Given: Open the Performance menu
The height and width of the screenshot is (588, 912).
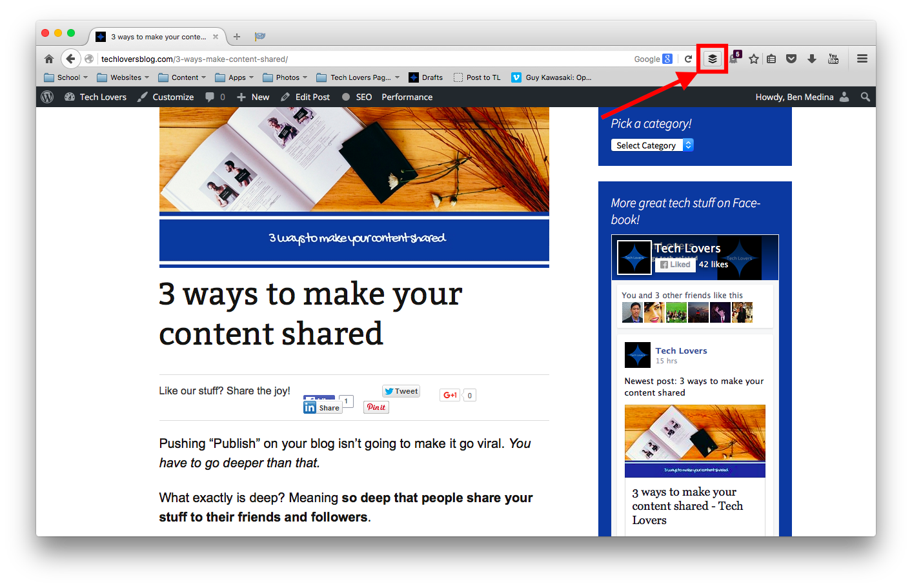Looking at the screenshot, I should pos(407,97).
